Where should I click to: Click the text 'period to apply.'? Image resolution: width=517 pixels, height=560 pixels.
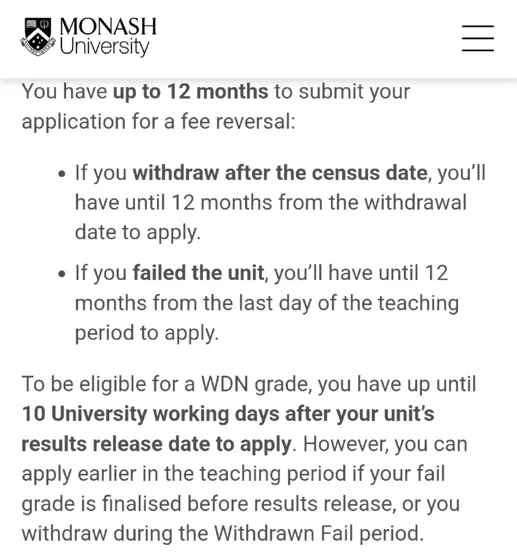pos(147,333)
